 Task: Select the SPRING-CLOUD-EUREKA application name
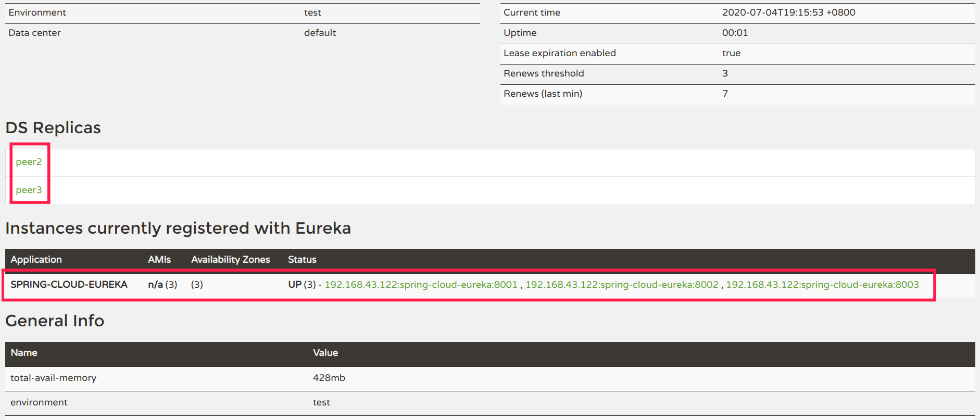click(x=69, y=285)
